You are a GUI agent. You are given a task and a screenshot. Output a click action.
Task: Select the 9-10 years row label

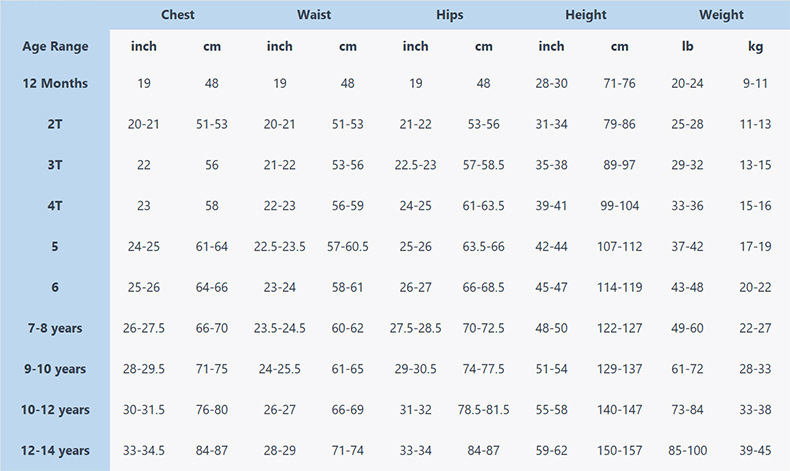coord(55,369)
